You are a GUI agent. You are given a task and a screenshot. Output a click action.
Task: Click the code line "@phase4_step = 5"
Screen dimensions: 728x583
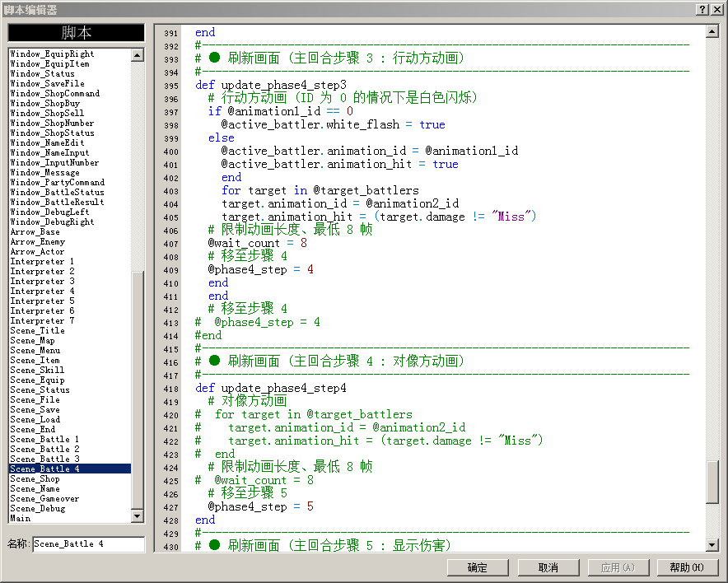coord(261,506)
